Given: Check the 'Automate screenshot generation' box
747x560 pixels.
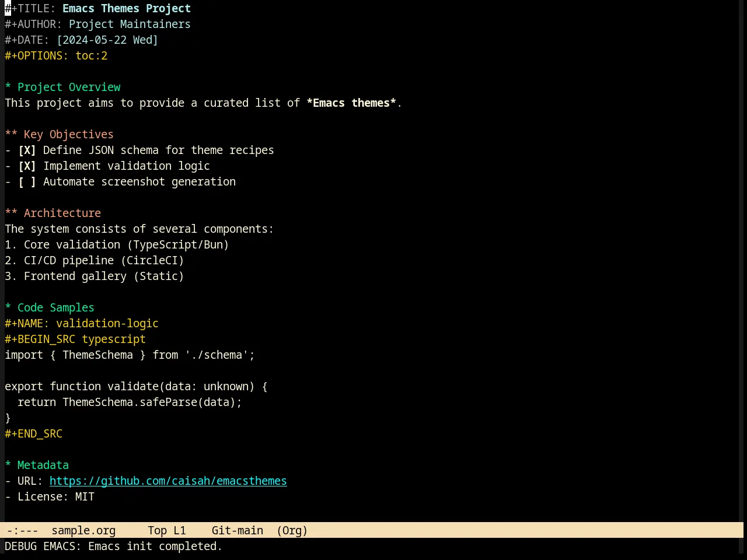Looking at the screenshot, I should pyautogui.click(x=27, y=181).
